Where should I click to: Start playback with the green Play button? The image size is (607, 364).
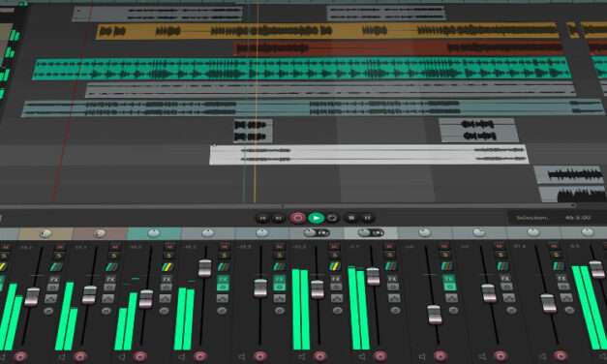tap(316, 218)
